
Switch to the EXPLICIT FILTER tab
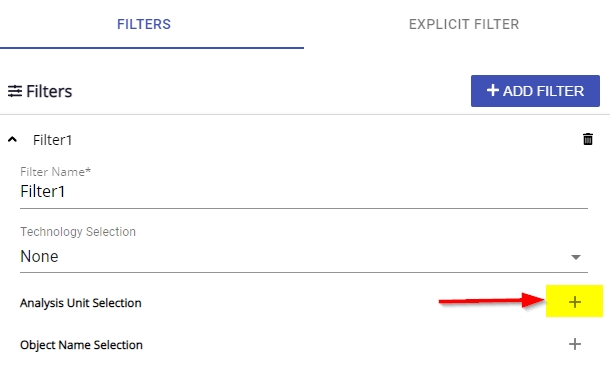[x=464, y=24]
